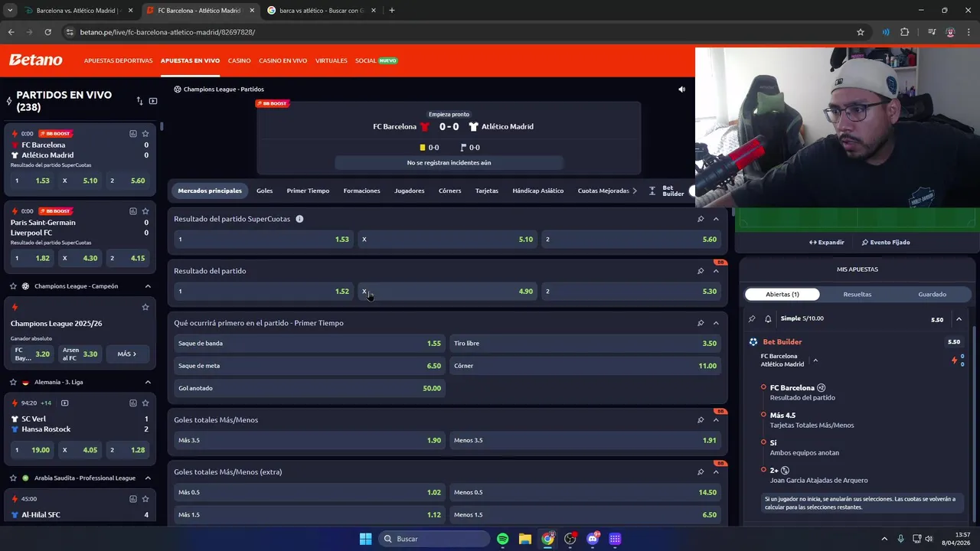
Task: Favorite the SC Verl vs Hansa Rostock match
Action: (x=145, y=403)
